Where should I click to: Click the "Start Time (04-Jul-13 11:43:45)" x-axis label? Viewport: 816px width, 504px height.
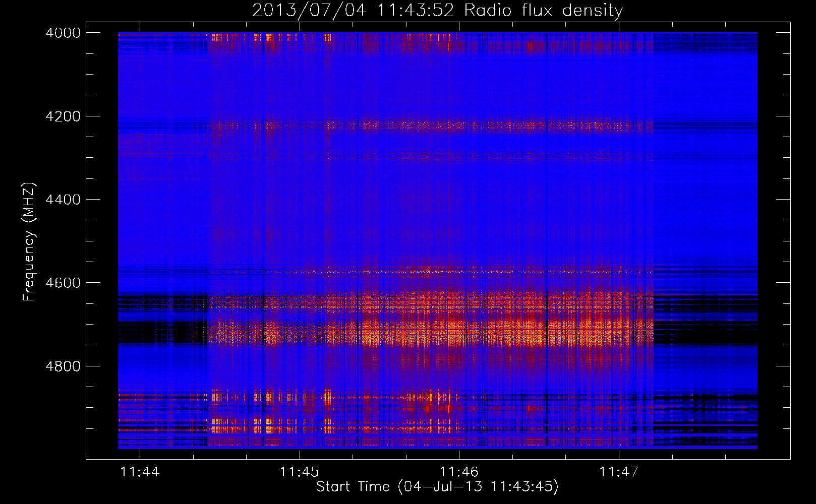[x=437, y=487]
